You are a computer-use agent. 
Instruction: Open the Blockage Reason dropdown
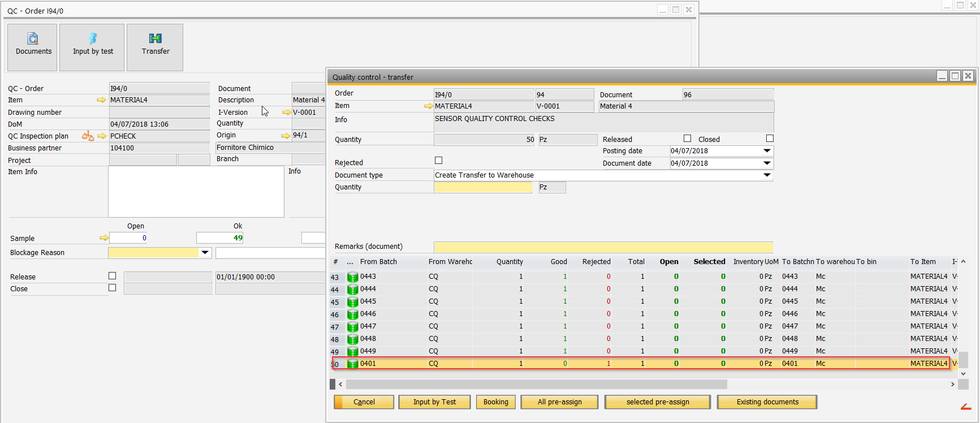(205, 253)
